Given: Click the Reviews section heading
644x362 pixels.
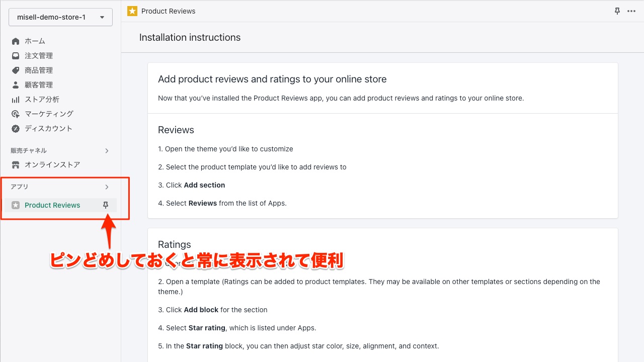Looking at the screenshot, I should tap(176, 130).
